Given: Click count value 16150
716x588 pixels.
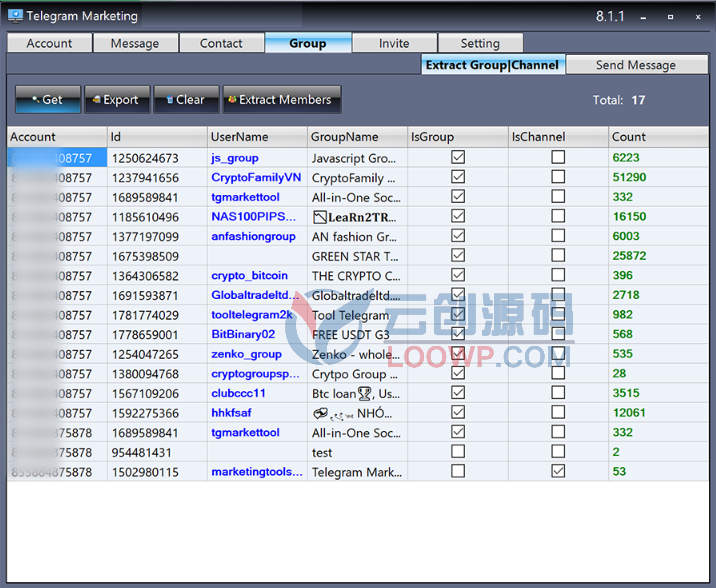Looking at the screenshot, I should tap(629, 216).
